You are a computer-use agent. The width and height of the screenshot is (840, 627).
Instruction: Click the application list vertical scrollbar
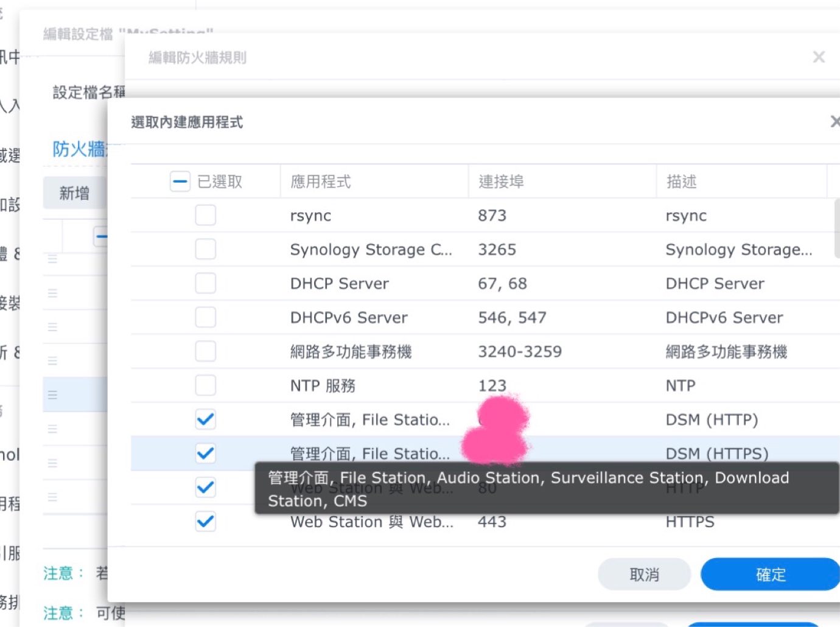(837, 228)
